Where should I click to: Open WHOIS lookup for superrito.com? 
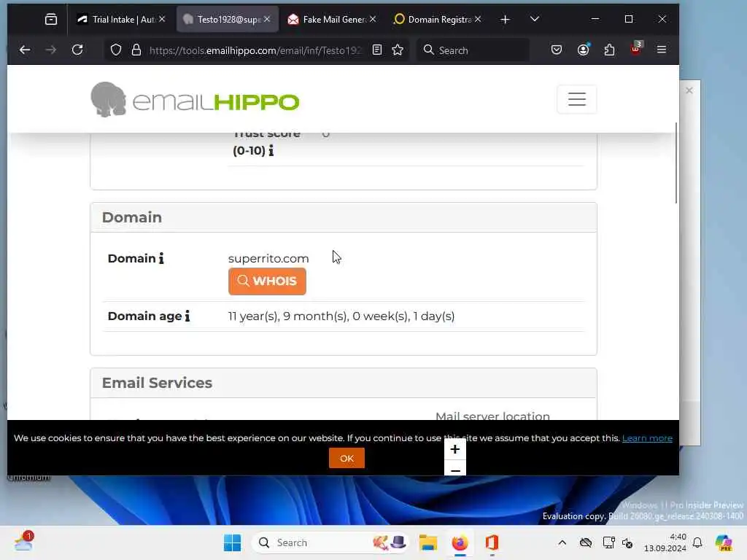267,281
